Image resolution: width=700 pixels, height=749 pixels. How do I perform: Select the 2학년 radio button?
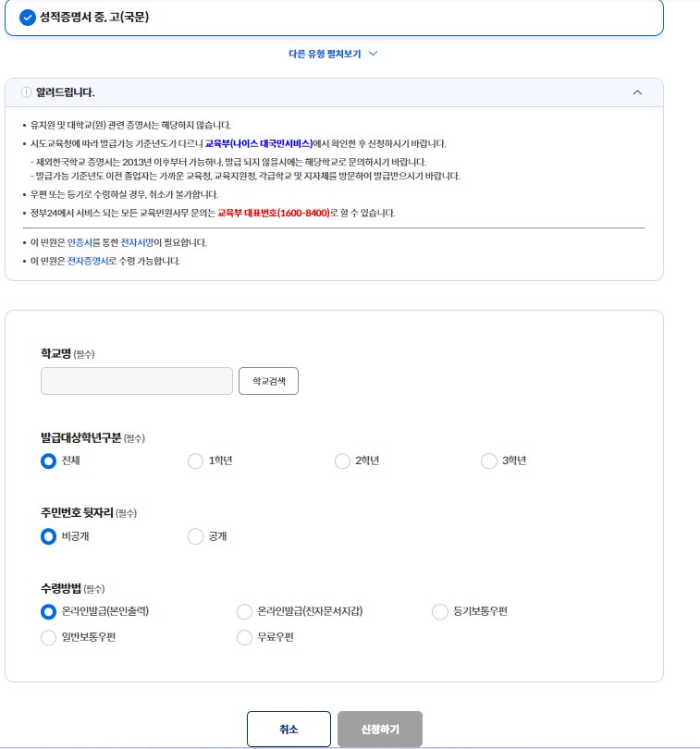pos(342,461)
